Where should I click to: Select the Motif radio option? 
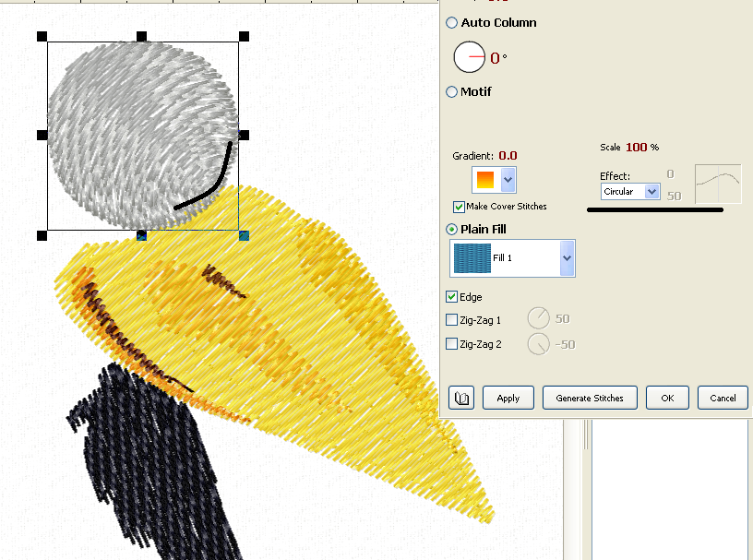452,91
